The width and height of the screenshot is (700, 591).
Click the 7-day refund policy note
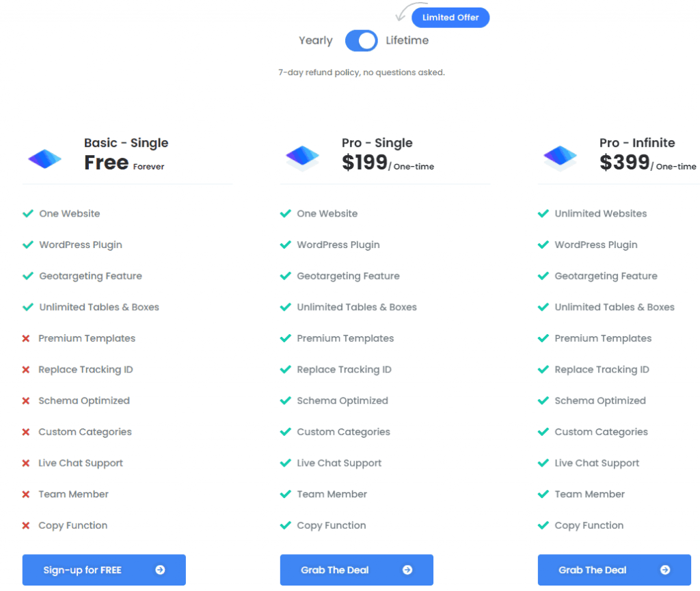[362, 72]
